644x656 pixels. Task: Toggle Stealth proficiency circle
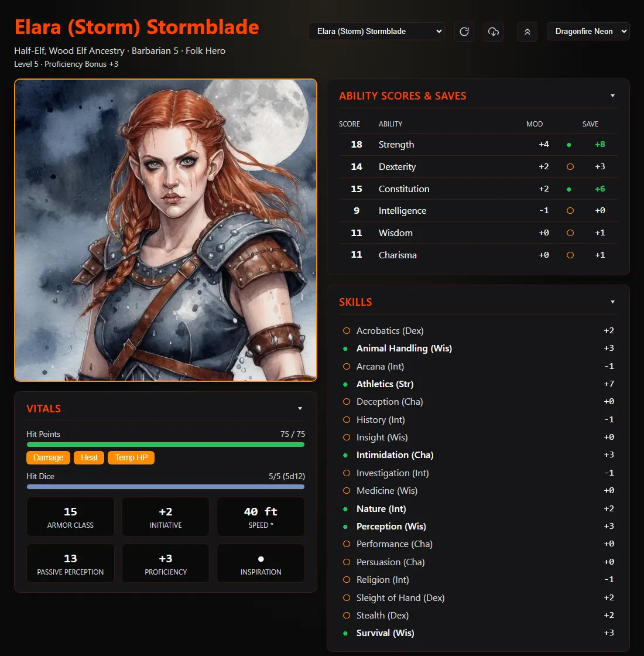(346, 616)
